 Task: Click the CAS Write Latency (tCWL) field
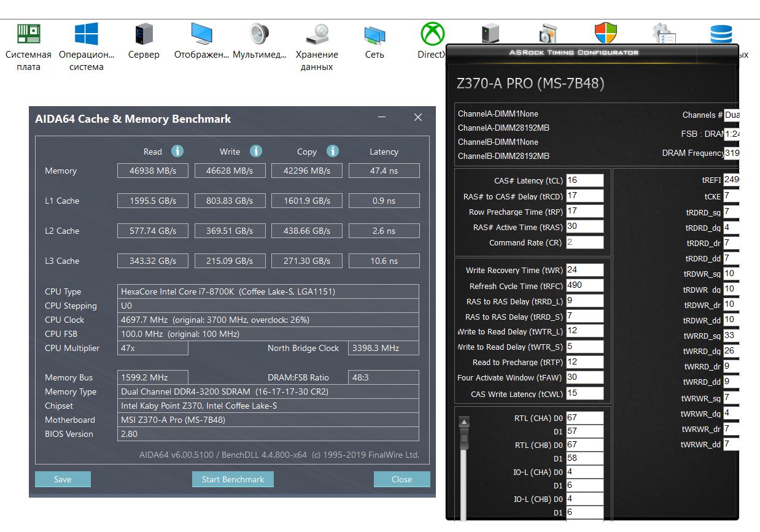point(584,393)
